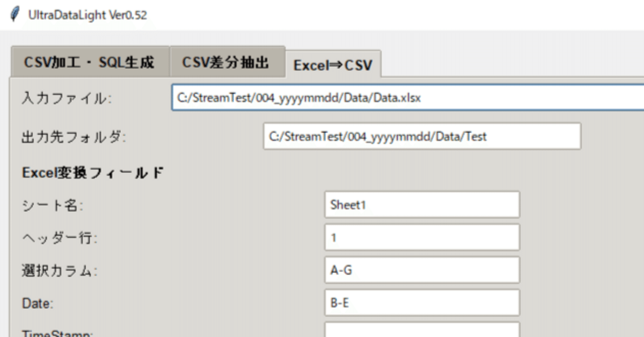Viewport: 644px width, 337px height.
Task: Click the 出力先フォルダ: label
Action: tap(73, 137)
